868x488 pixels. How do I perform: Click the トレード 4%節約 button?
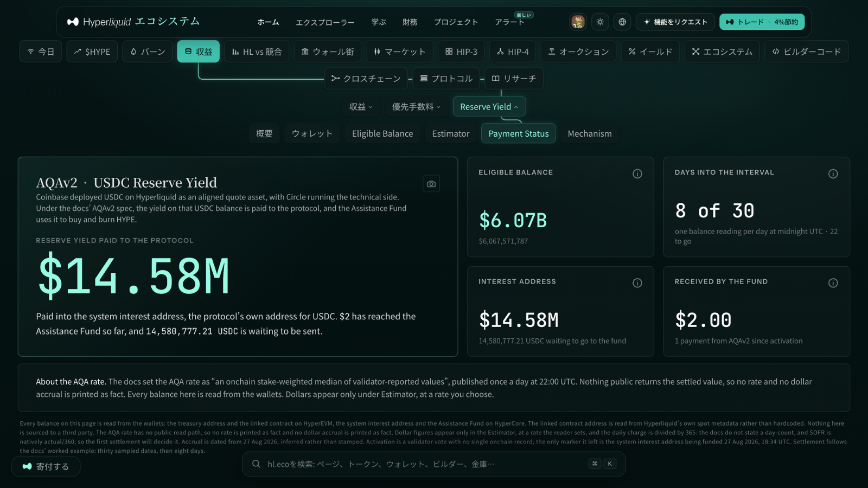click(762, 22)
